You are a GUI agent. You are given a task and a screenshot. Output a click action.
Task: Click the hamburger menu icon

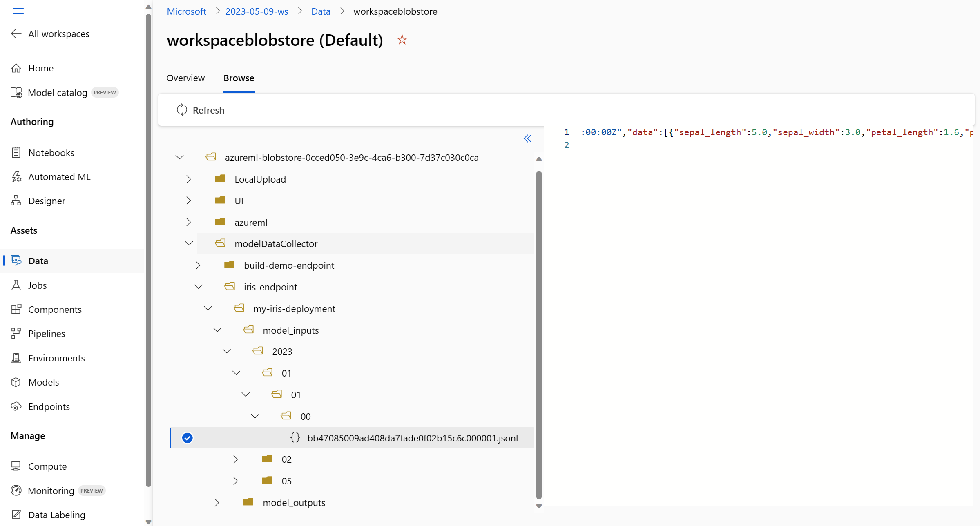18,11
